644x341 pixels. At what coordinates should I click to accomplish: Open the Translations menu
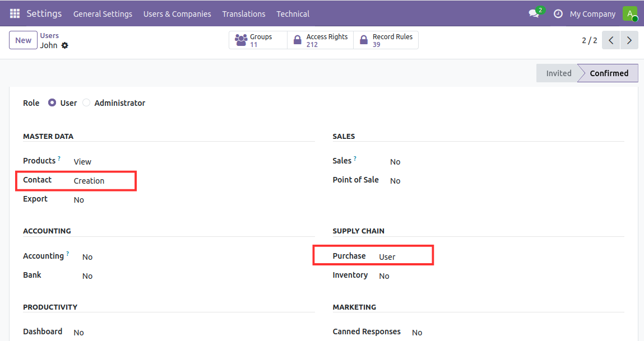tap(244, 14)
